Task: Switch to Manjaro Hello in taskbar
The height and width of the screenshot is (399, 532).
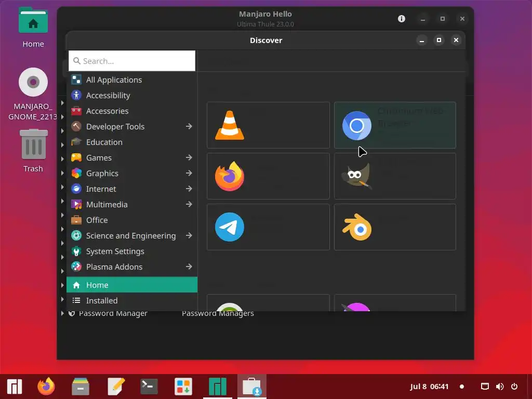Action: click(x=218, y=387)
